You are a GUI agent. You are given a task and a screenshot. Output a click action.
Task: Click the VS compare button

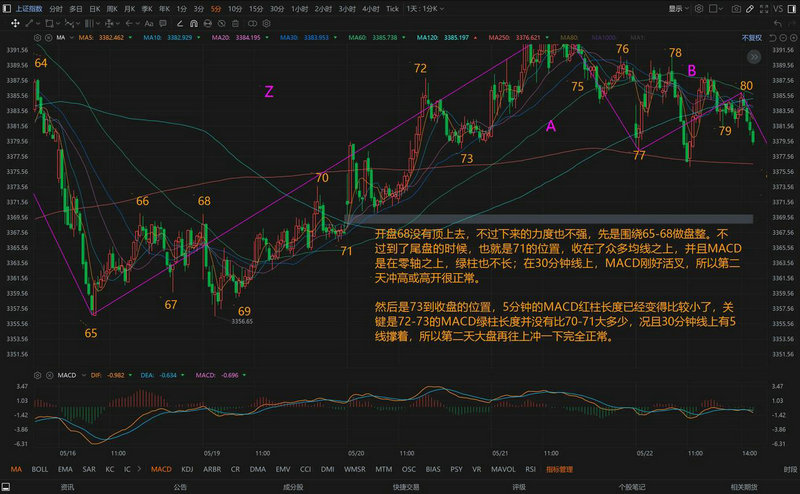coord(778,9)
